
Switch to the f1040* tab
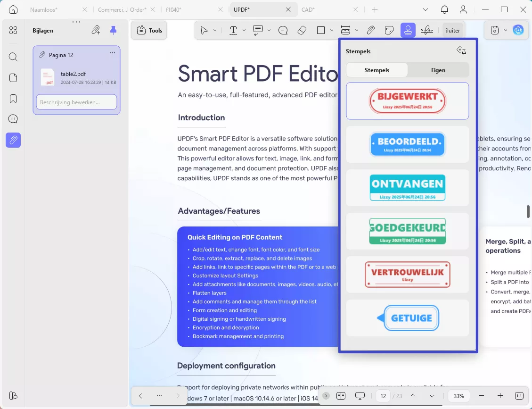point(173,10)
